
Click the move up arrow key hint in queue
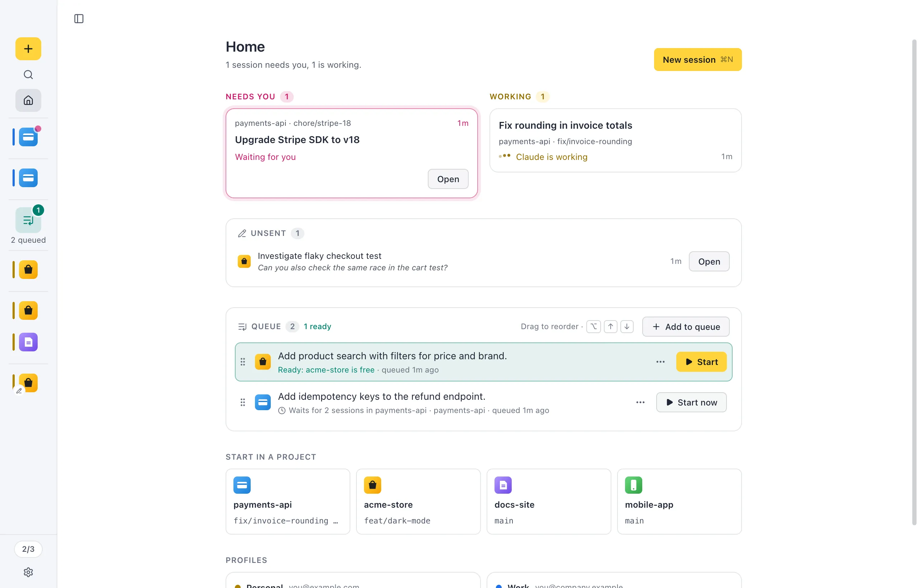pos(610,327)
